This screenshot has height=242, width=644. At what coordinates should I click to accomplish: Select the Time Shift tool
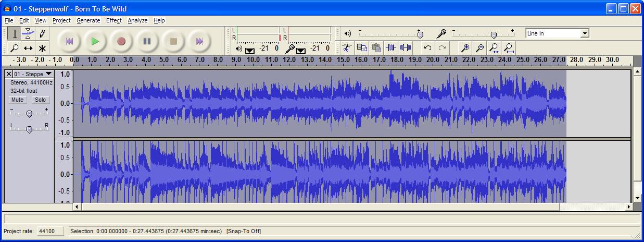pos(28,47)
